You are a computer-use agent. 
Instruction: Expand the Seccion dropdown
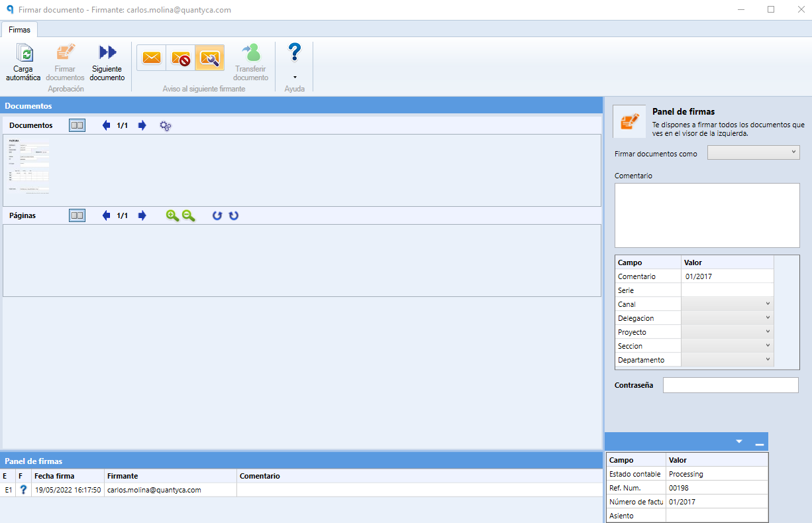pyautogui.click(x=727, y=346)
